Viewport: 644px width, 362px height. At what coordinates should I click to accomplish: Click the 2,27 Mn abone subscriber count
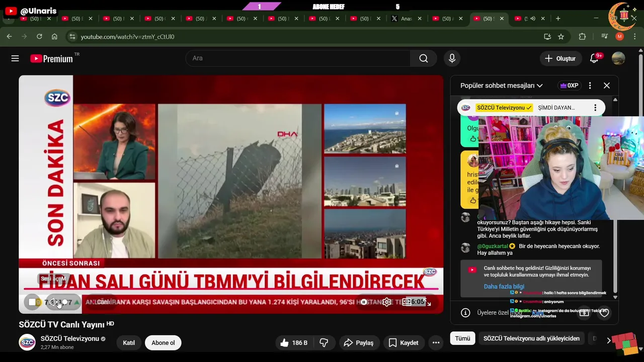(57, 347)
